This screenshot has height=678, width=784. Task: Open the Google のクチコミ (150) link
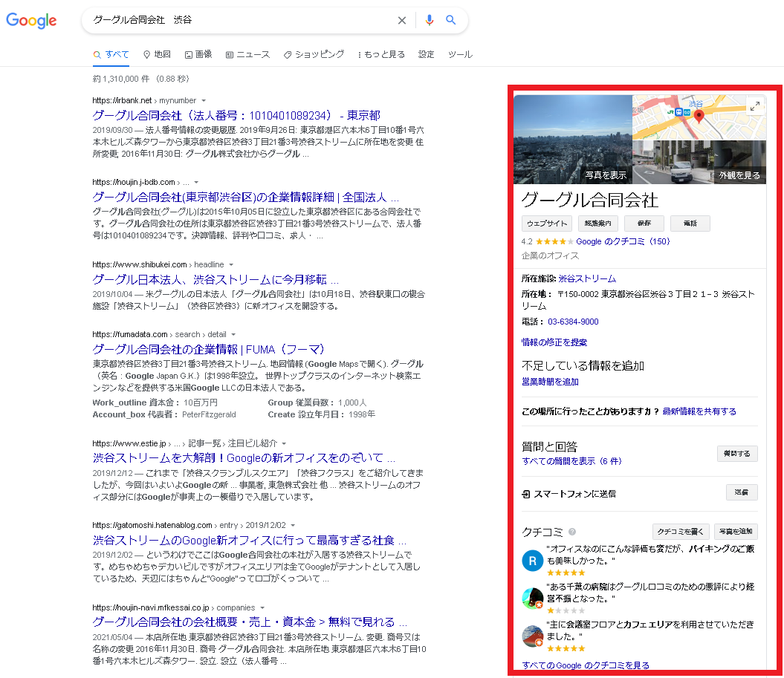(623, 241)
